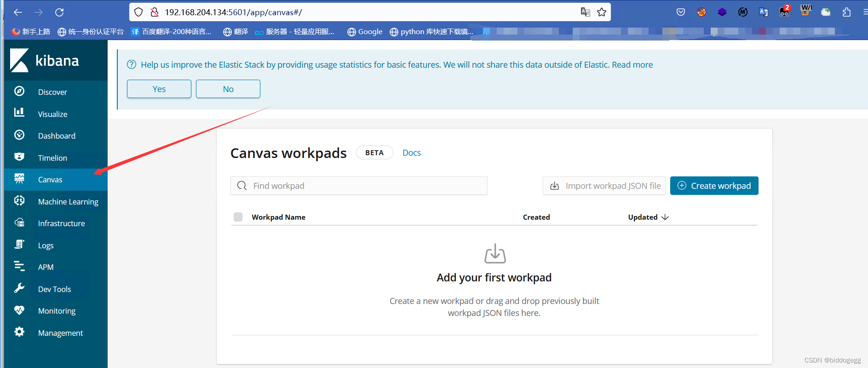Open the APM sidebar item

click(x=46, y=267)
